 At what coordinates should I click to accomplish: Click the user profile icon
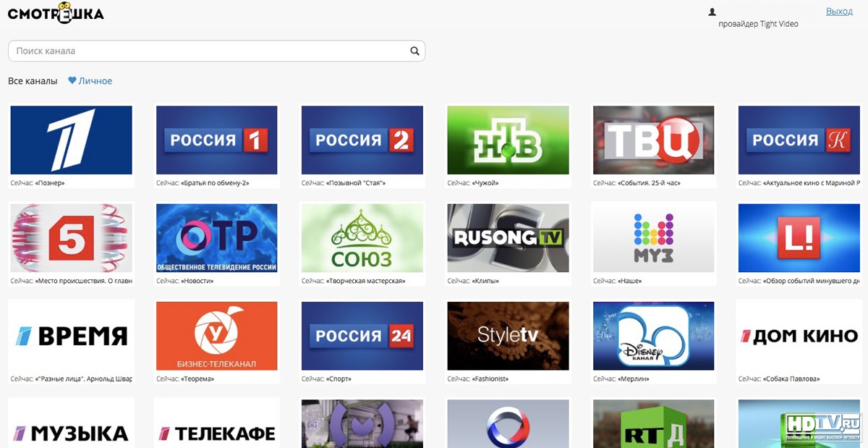click(712, 12)
